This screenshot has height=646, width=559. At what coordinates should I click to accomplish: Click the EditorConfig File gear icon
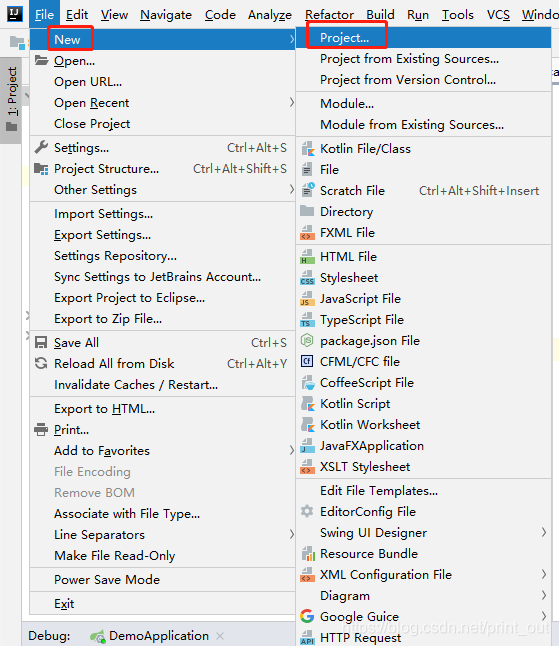tap(307, 511)
